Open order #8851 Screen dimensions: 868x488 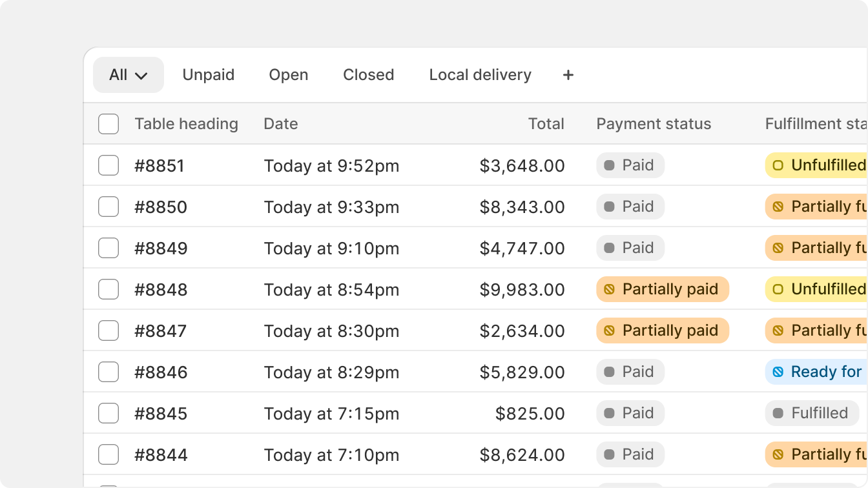(160, 166)
